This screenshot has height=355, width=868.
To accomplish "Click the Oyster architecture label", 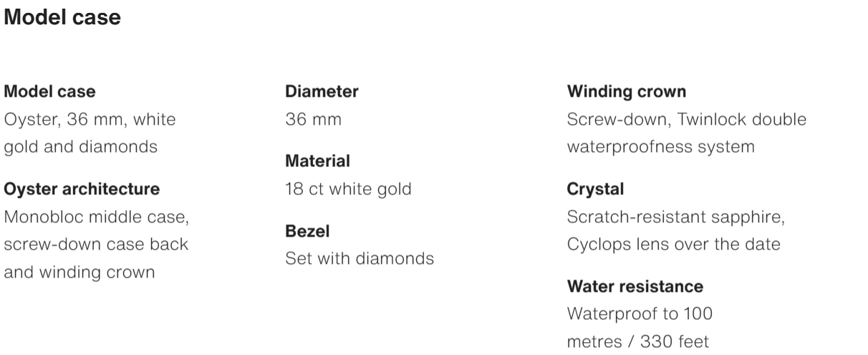I will click(82, 189).
